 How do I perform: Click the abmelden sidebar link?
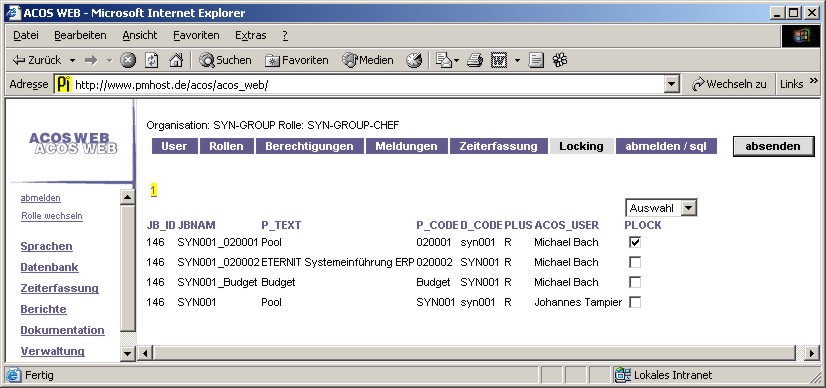[x=41, y=198]
